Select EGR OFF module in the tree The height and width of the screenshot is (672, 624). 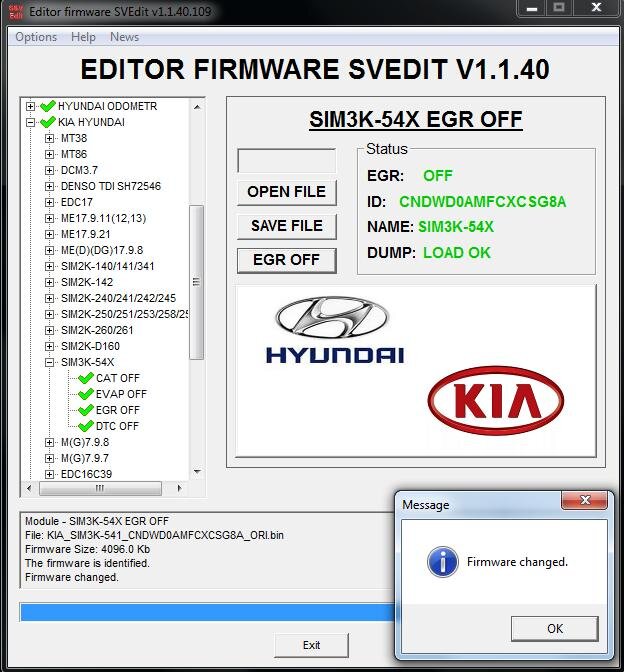coord(118,410)
